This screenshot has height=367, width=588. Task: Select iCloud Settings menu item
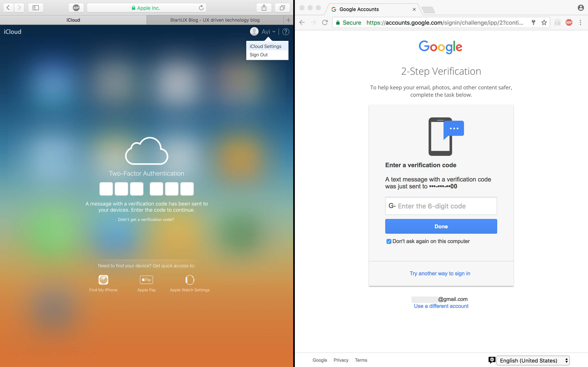[x=265, y=46]
